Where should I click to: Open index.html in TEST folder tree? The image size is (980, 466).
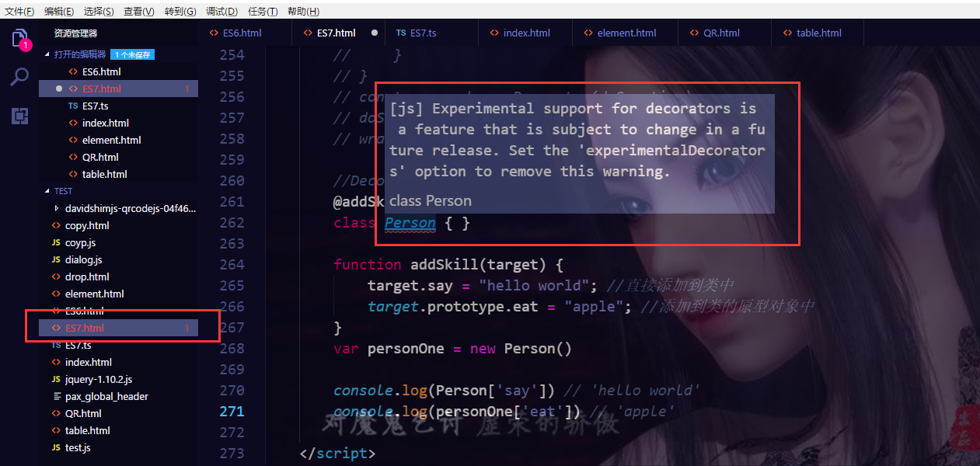click(118, 362)
